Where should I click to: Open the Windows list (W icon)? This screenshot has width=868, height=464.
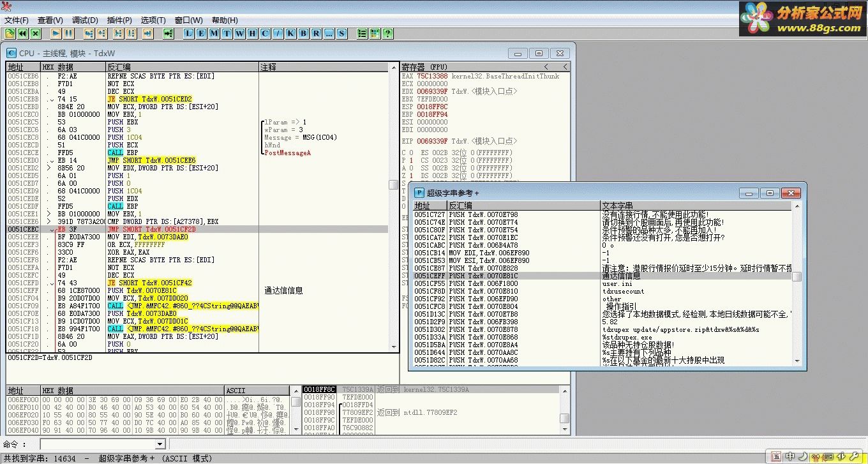tap(240, 33)
